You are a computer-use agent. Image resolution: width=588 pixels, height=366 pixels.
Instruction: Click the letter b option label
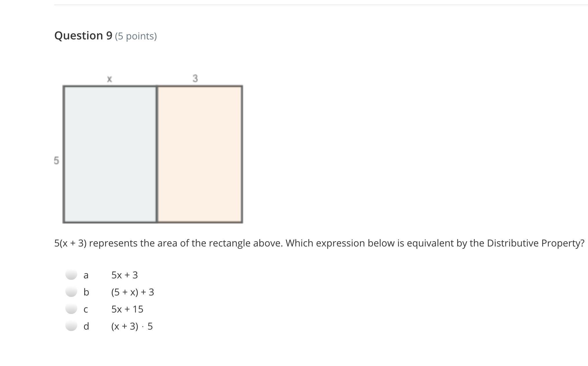[86, 292]
